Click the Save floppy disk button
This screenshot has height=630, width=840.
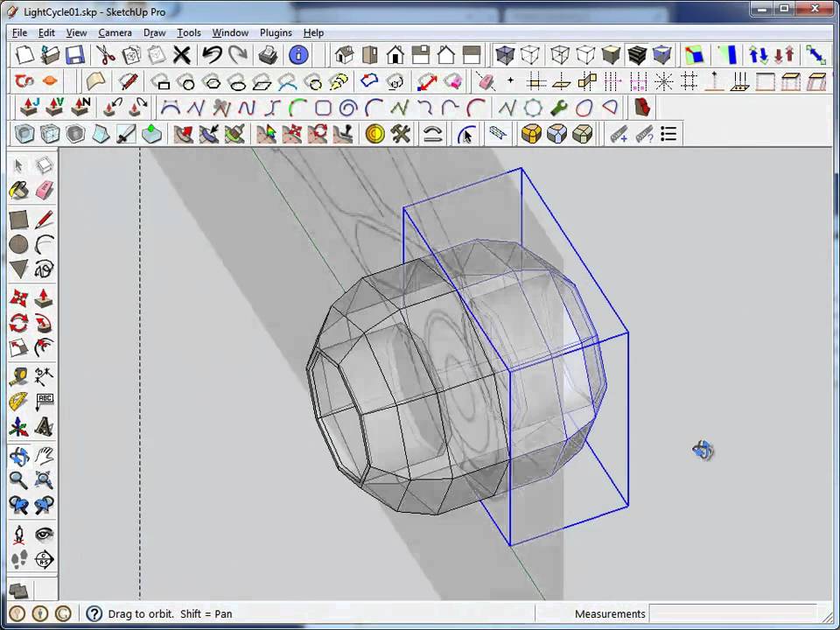click(x=75, y=55)
